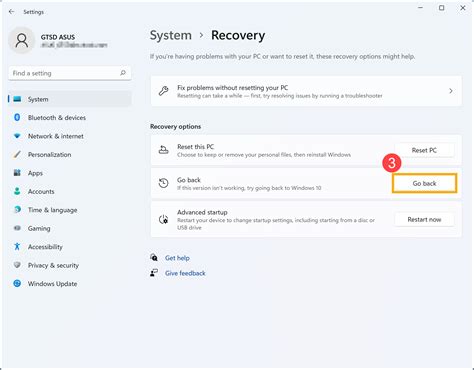Click the Go back history clock icon

163,183
